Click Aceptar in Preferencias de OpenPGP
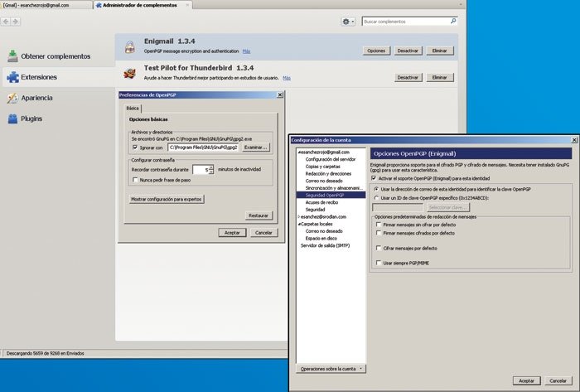 (x=232, y=233)
